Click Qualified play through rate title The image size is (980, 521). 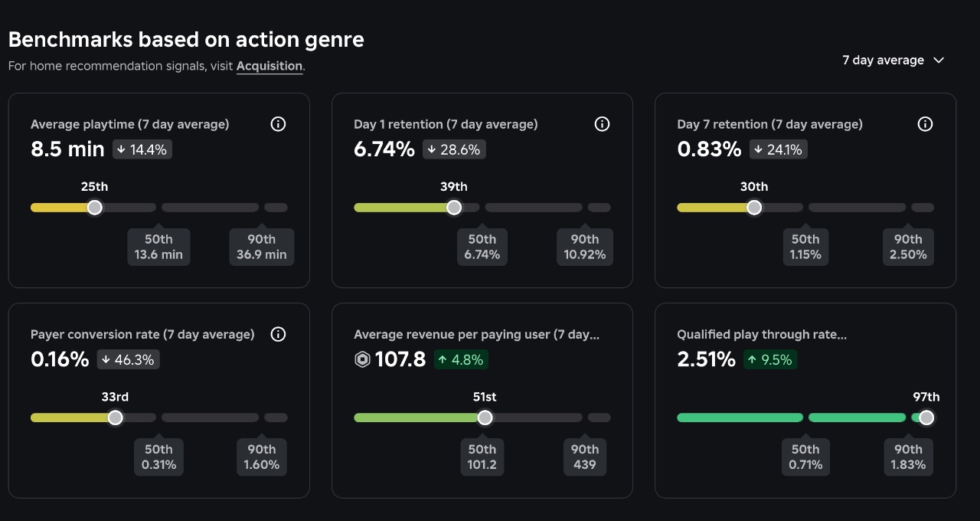pos(762,334)
